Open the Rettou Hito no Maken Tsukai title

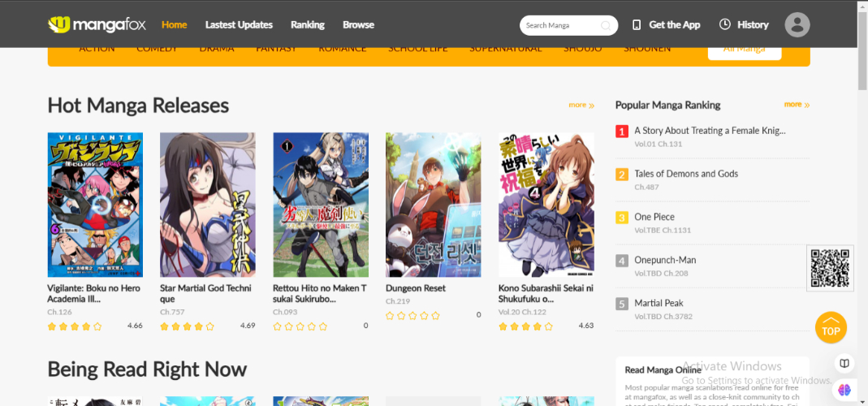pos(320,294)
